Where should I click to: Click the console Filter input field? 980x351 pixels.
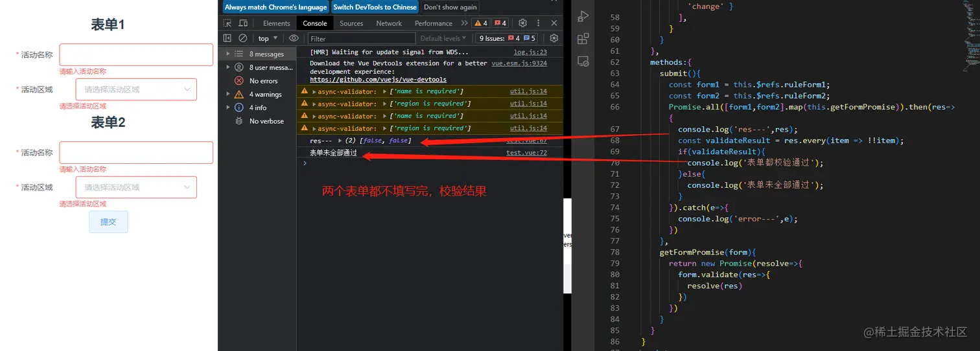tap(361, 38)
